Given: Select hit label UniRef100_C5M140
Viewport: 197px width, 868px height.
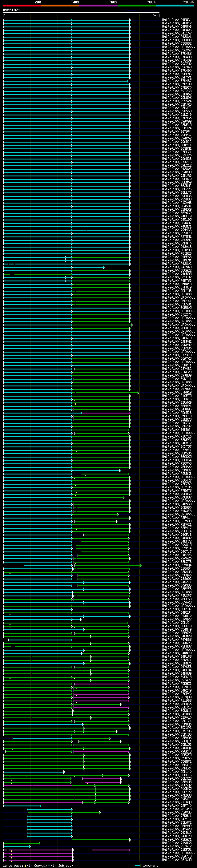Looking at the screenshot, I should click(x=177, y=772).
